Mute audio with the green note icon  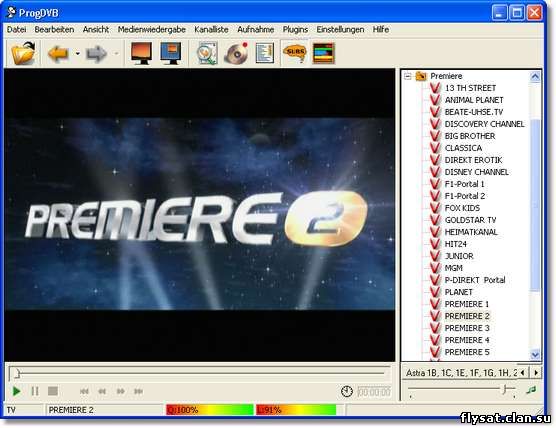point(531,390)
